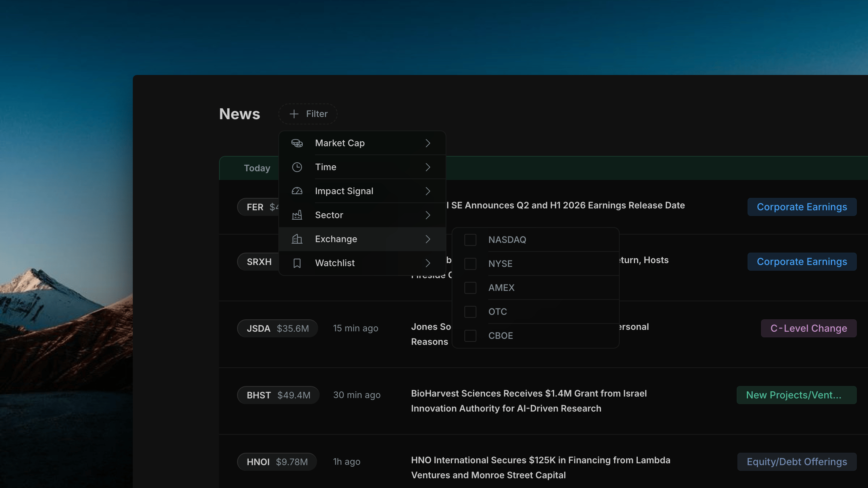Click the Sector factory icon

click(x=297, y=215)
